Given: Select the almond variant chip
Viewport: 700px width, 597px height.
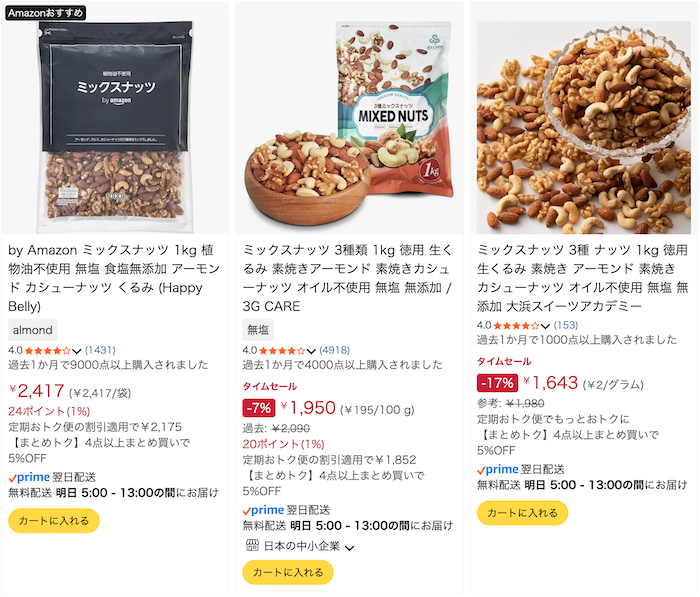Looking at the screenshot, I should (x=33, y=330).
